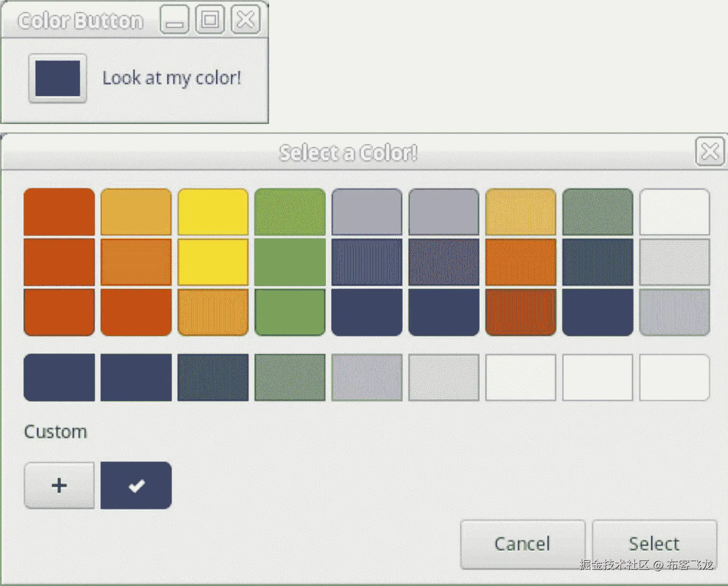Confirm the color with the Select button
This screenshot has height=586, width=728.
point(654,544)
